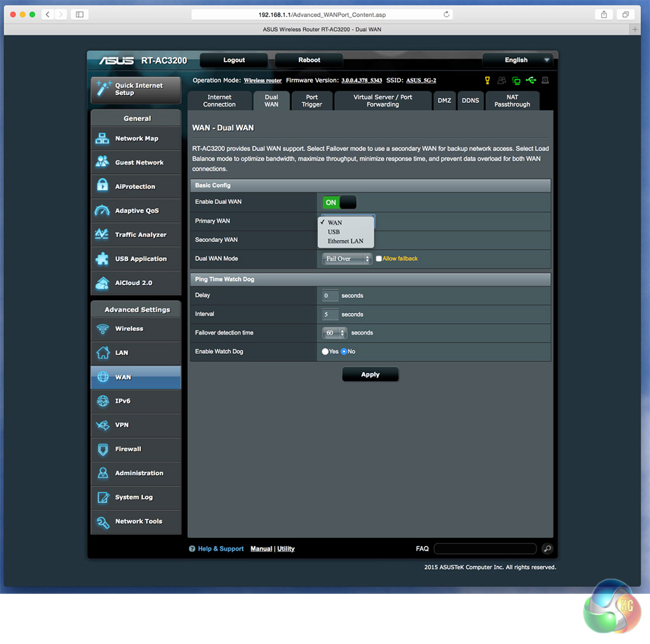650x644 pixels.
Task: Open Network Tools icon
Action: [x=103, y=521]
